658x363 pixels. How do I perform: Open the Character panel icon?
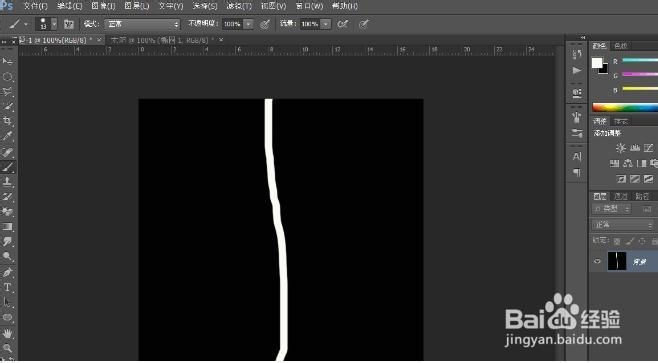coord(577,157)
